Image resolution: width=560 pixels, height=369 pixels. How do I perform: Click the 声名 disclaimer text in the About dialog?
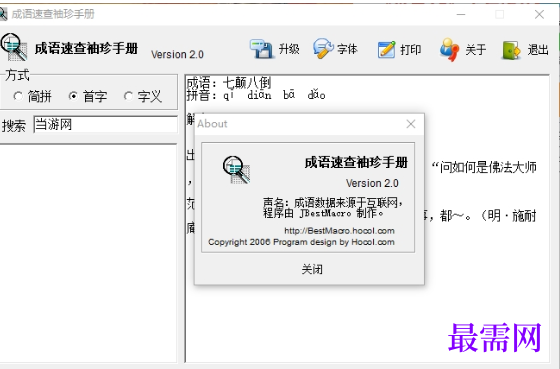tap(333, 208)
